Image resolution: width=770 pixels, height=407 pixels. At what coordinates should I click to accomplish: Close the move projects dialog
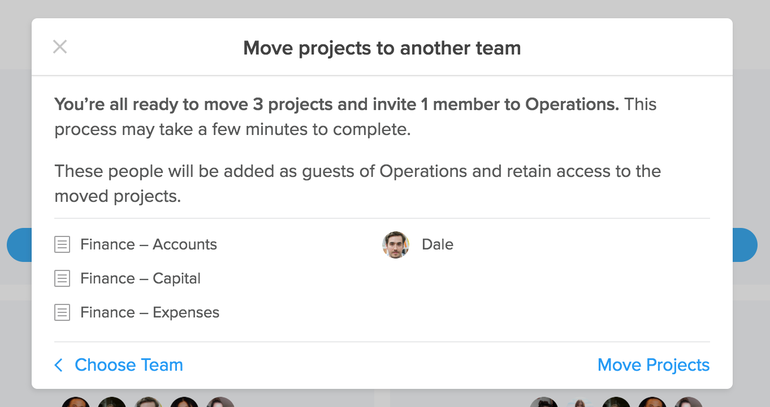[60, 47]
